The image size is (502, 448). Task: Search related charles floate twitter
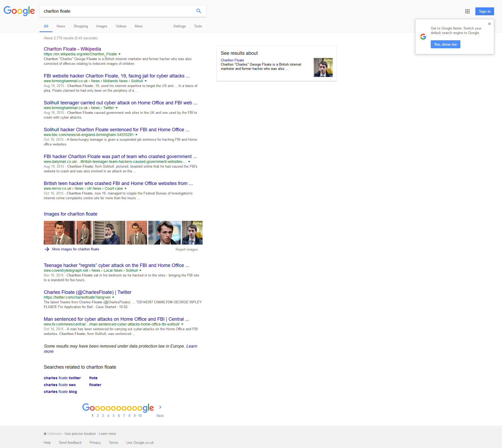[62, 378]
